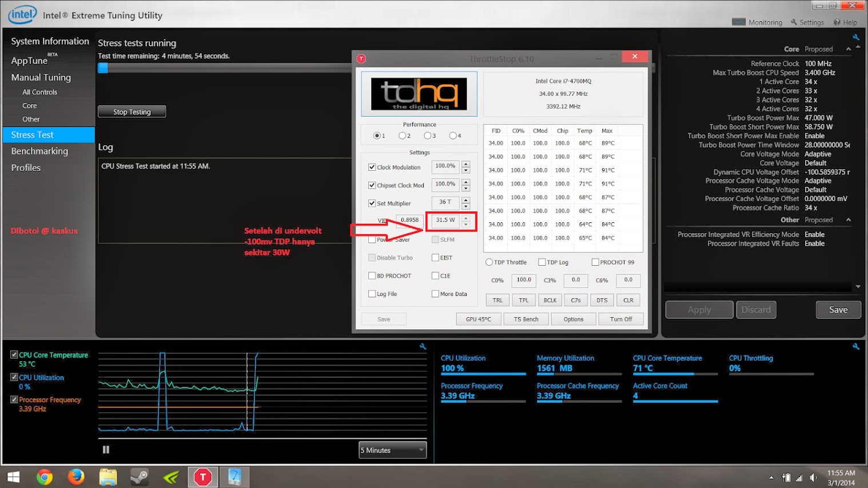Collapse the Other proposed settings section
868x488 pixels.
[849, 220]
